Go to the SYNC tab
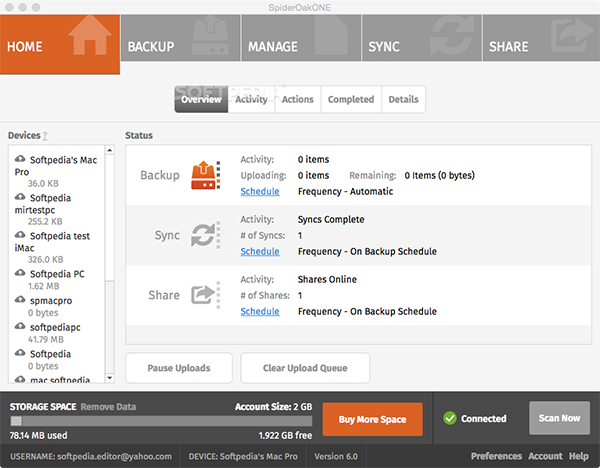The height and width of the screenshot is (468, 600). [422, 38]
